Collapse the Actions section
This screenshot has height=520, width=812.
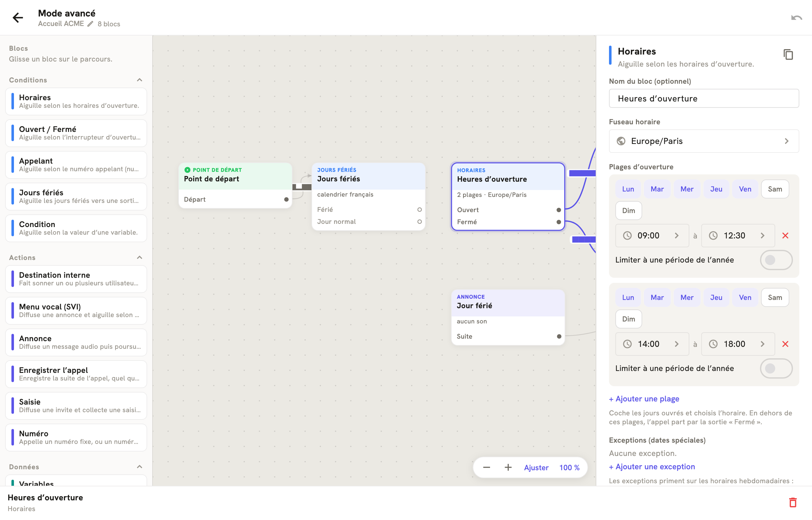coord(140,258)
